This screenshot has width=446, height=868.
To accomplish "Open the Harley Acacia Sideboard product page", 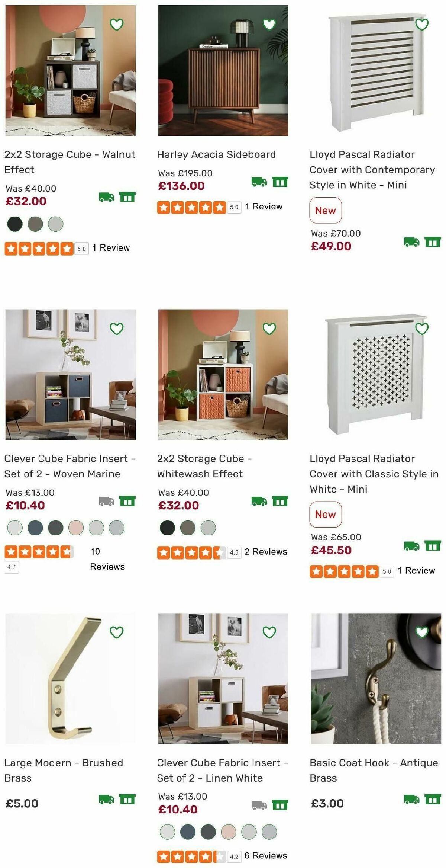I will click(x=216, y=154).
